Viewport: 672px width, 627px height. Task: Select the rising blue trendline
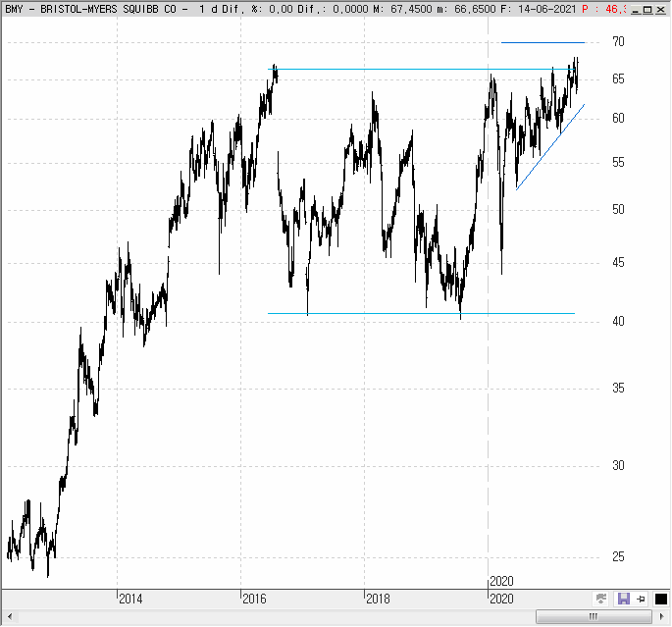click(550, 146)
